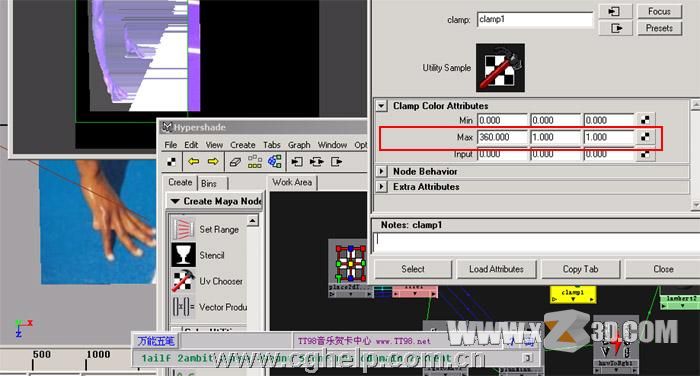The image size is (700, 376).
Task: Open the Hypershade Graph menu
Action: coord(299,145)
